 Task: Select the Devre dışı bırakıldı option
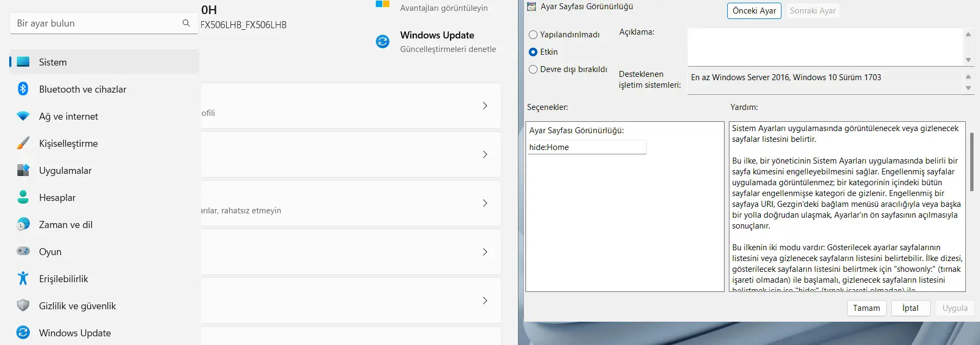point(533,69)
